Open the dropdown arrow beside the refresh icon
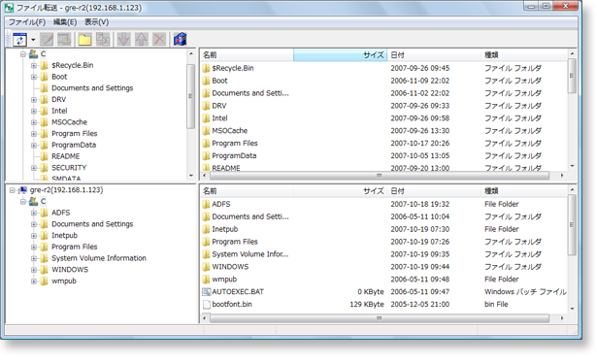 (x=33, y=40)
